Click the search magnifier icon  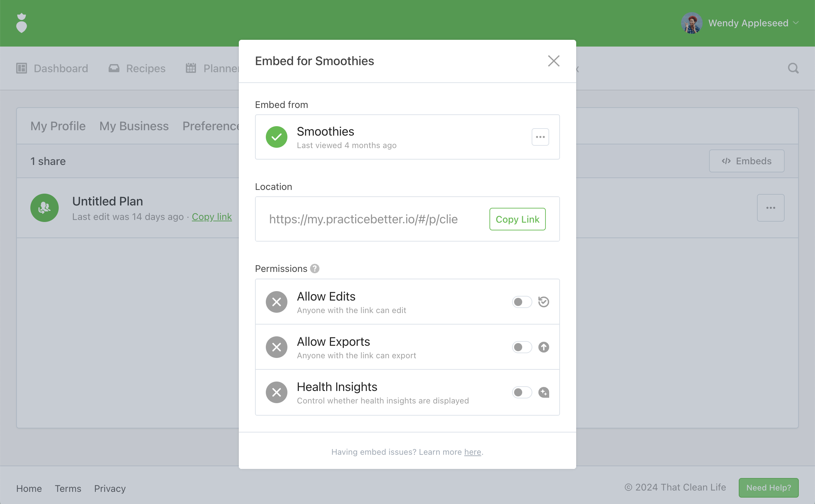pyautogui.click(x=793, y=68)
